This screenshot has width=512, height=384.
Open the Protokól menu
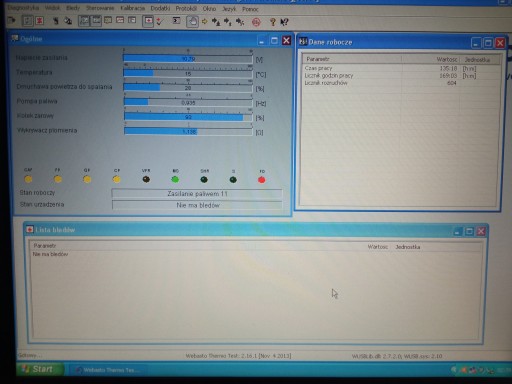coord(186,8)
